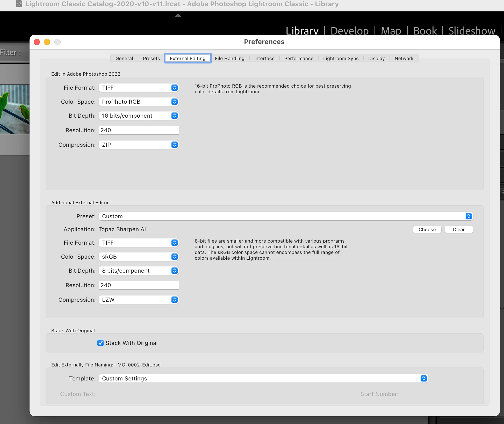Open the sRGB Color Space dropdown
The width and height of the screenshot is (504, 424).
pos(139,257)
